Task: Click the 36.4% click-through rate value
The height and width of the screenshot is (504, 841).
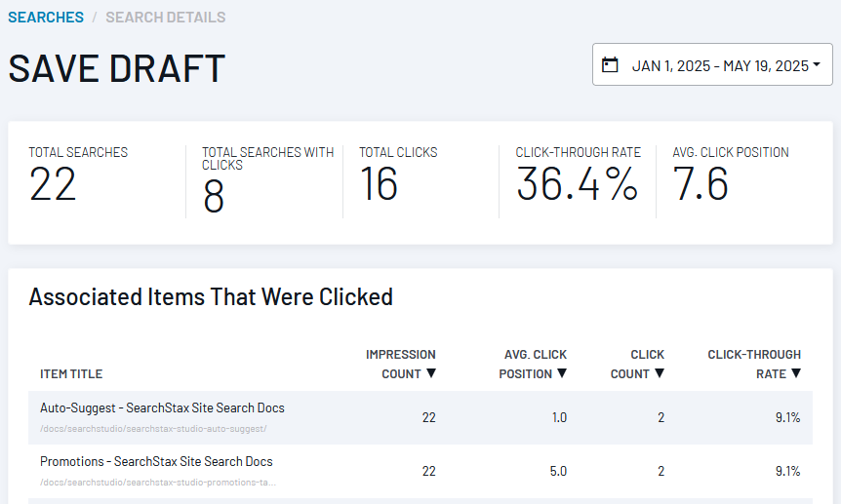Action: tap(578, 184)
